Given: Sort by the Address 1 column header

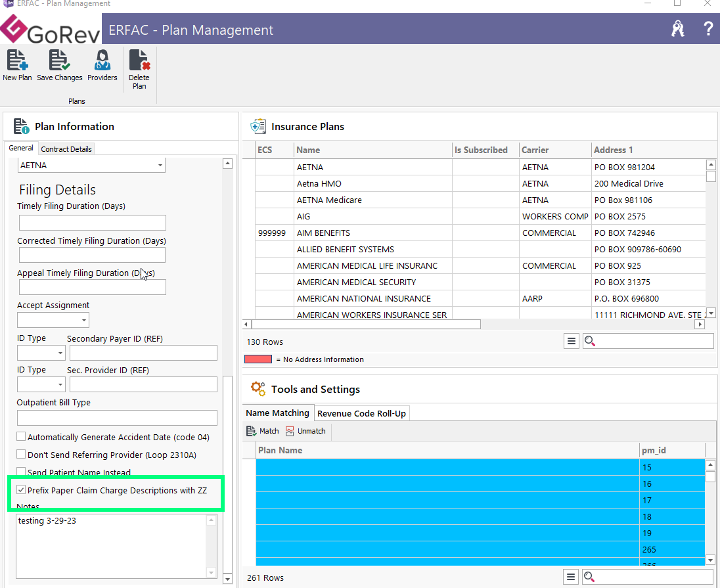Looking at the screenshot, I should click(x=648, y=150).
